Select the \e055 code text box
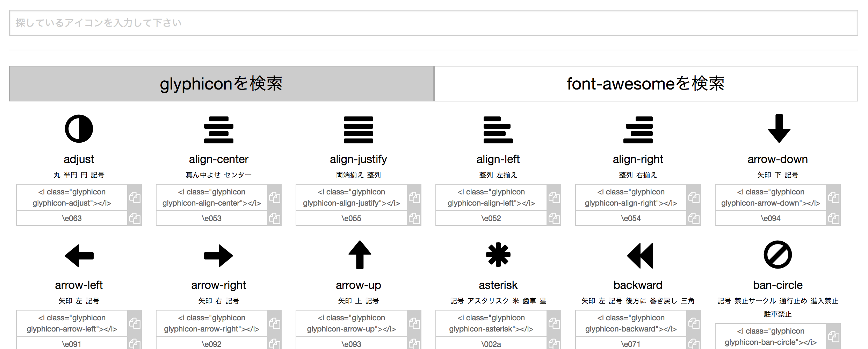This screenshot has height=349, width=868. 352,218
